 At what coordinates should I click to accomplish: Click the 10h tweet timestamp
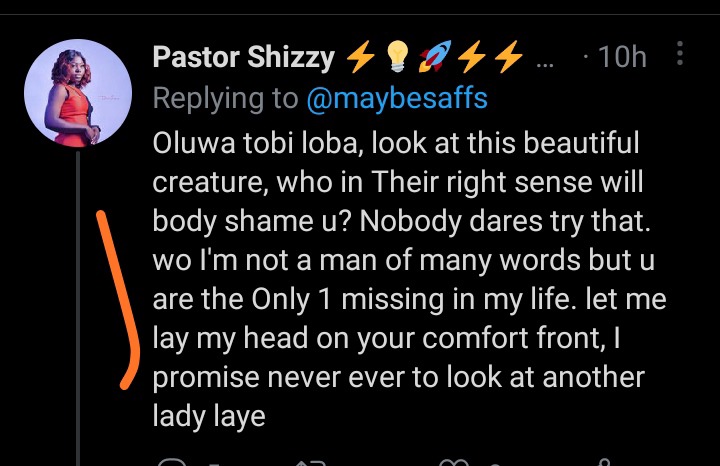click(x=622, y=57)
